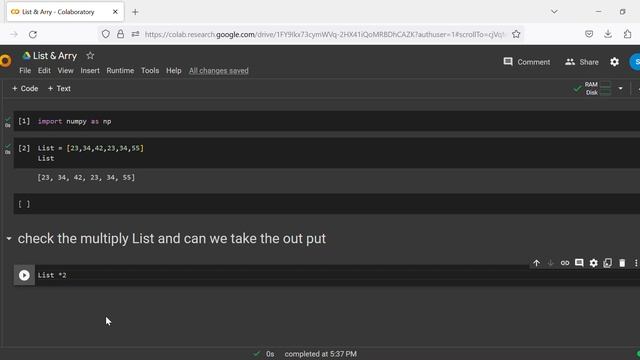Open site permissions icon in address bar

click(135, 34)
